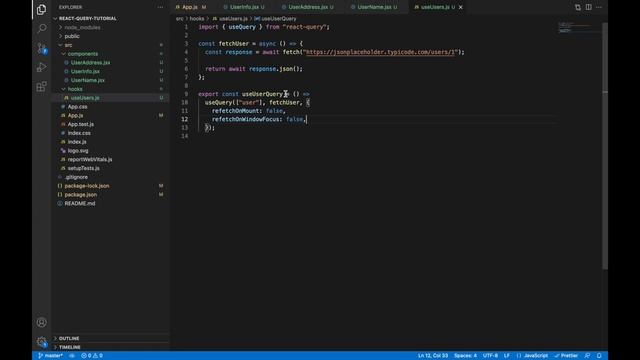
Task: Open README.md file
Action: pyautogui.click(x=80, y=203)
